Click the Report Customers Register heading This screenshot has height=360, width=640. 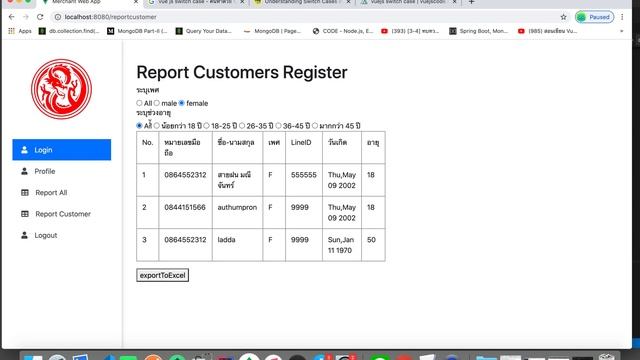tap(242, 72)
